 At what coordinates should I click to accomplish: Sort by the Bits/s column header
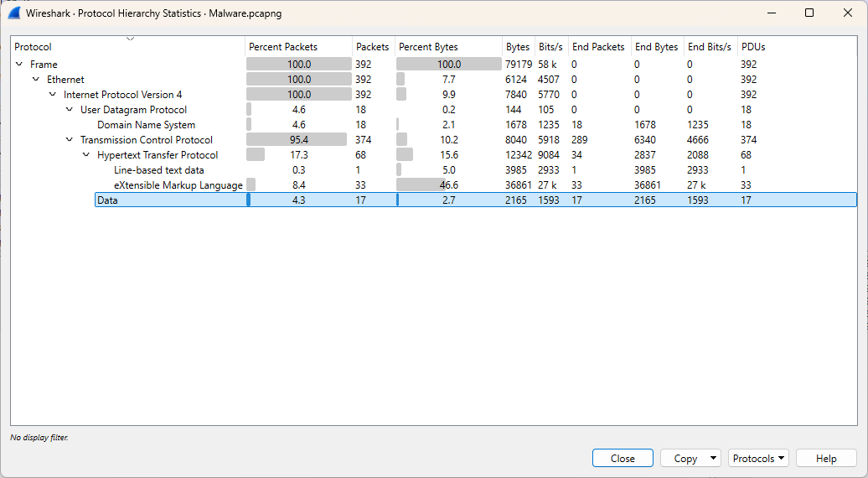tap(550, 47)
